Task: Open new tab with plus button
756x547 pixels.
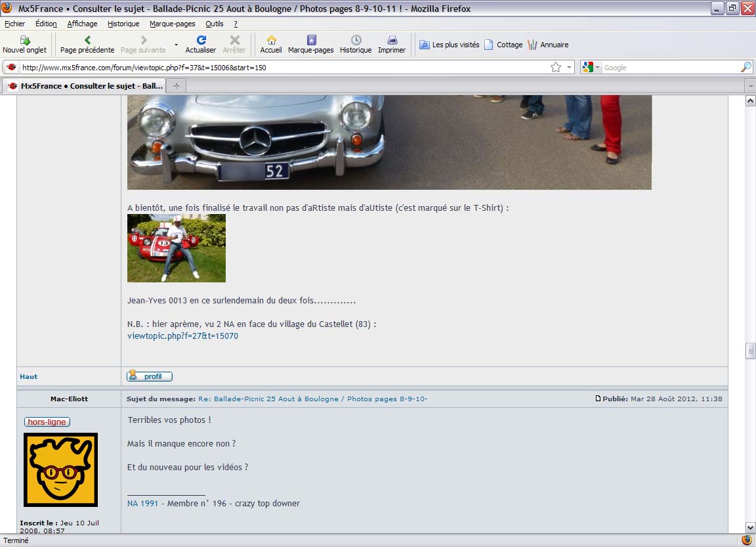Action: [x=177, y=86]
